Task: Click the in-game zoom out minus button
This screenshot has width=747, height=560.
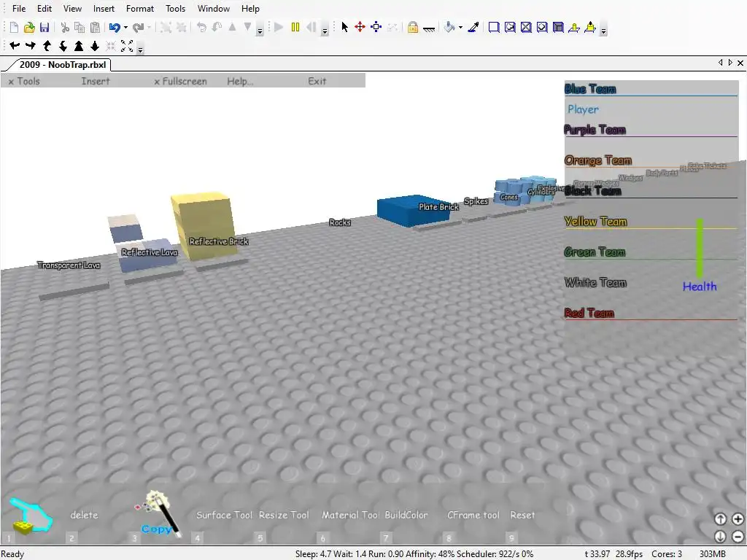Action: point(738,537)
